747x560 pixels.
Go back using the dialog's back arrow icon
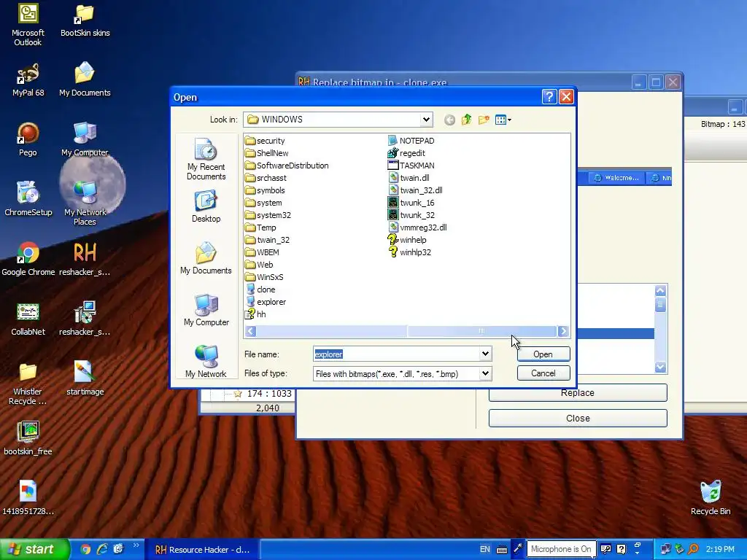[x=449, y=120]
